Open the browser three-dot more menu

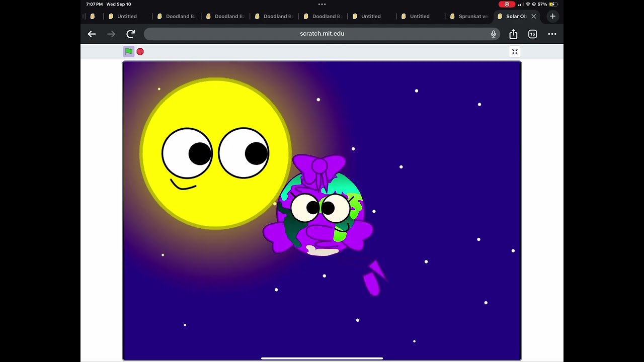tap(552, 34)
